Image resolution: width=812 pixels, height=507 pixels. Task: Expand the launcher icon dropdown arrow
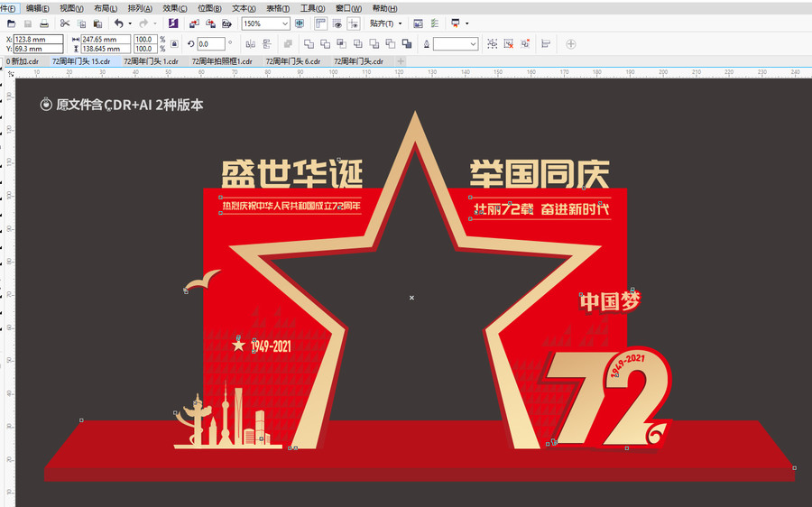coord(467,23)
